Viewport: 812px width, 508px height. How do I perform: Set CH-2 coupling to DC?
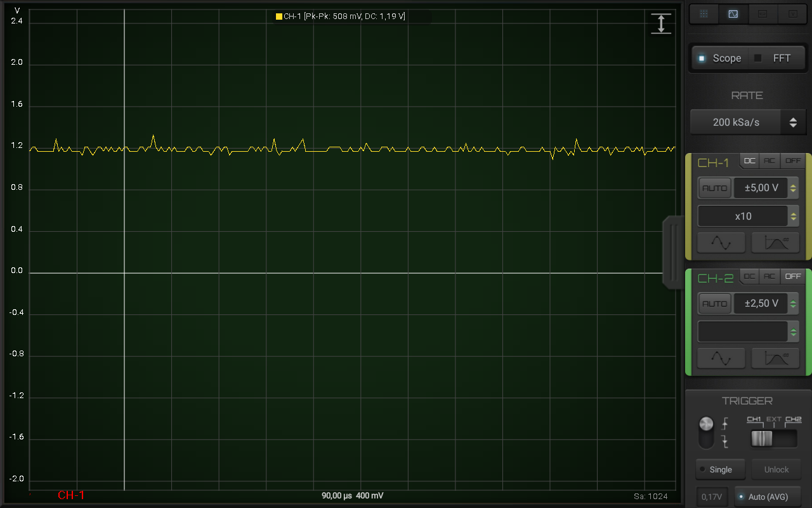click(x=750, y=276)
